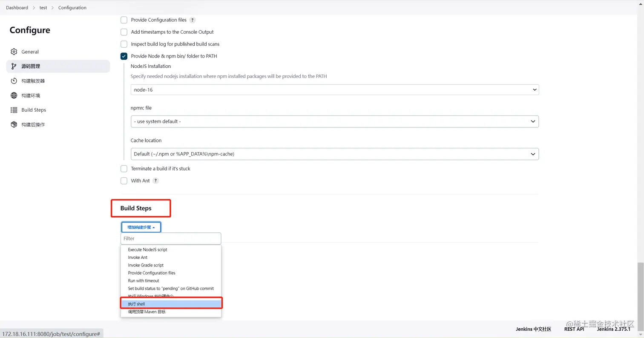Click the Configuration breadcrumb

pyautogui.click(x=72, y=8)
